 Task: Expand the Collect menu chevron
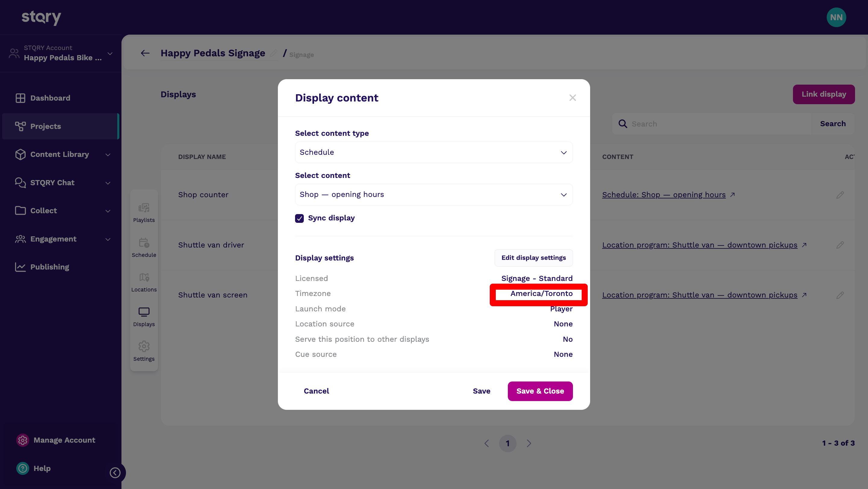108,211
